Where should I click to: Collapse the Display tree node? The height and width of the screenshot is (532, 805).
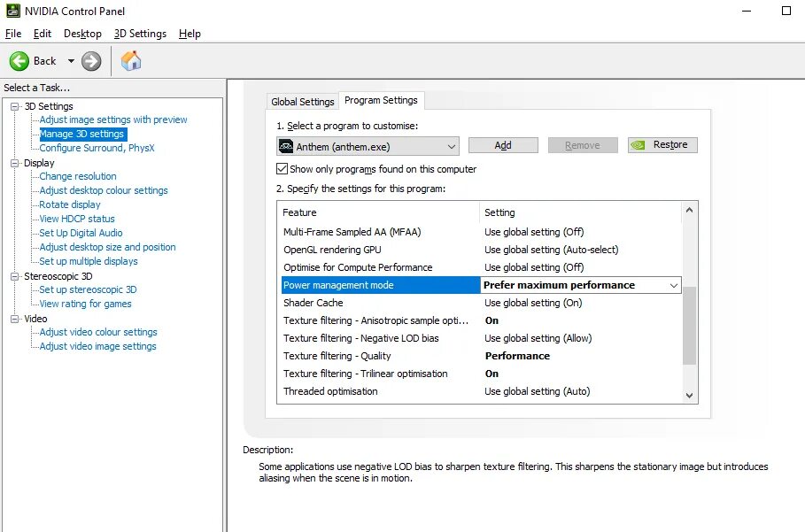pyautogui.click(x=15, y=163)
